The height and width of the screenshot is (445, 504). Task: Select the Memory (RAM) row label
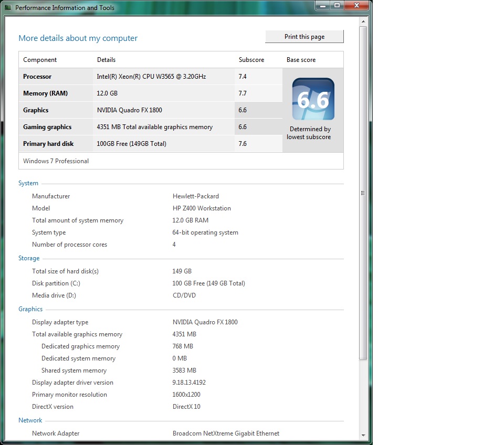(45, 93)
